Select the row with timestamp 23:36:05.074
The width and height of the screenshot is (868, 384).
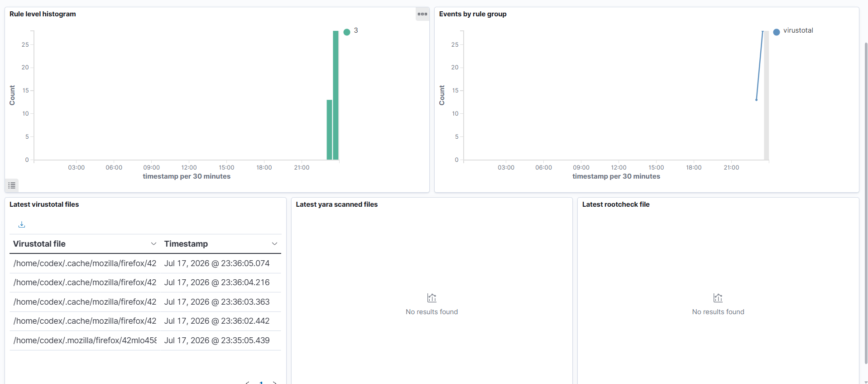coord(145,263)
